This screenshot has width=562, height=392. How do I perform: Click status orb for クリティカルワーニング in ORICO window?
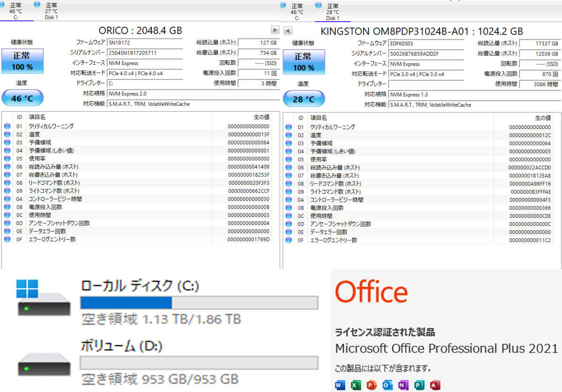coord(7,126)
